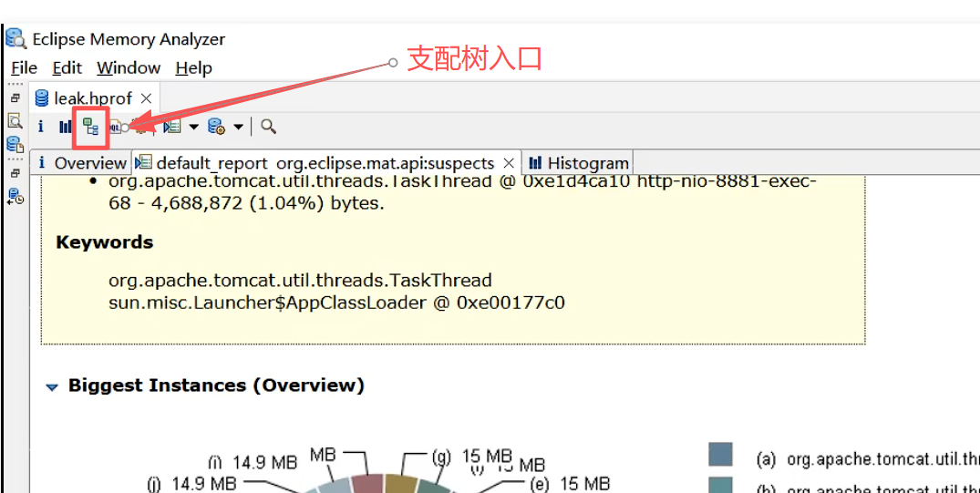Open the reports dropdown arrow
This screenshot has height=493, width=980.
[x=194, y=127]
